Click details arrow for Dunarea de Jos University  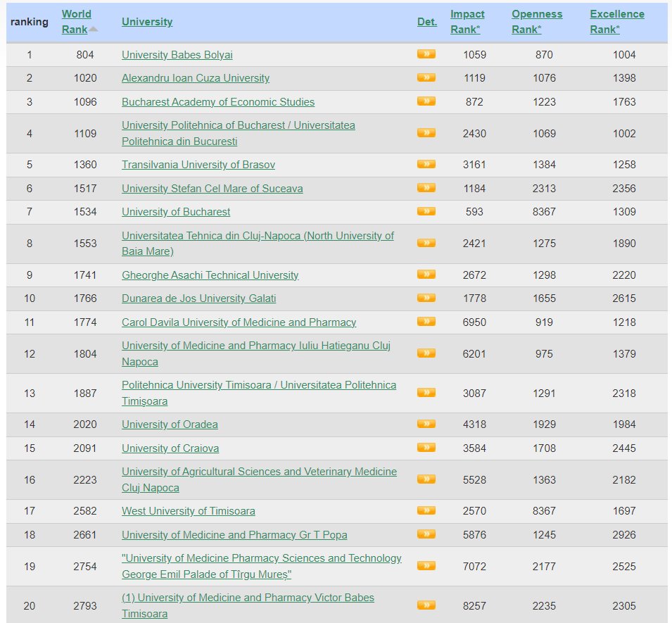[426, 298]
